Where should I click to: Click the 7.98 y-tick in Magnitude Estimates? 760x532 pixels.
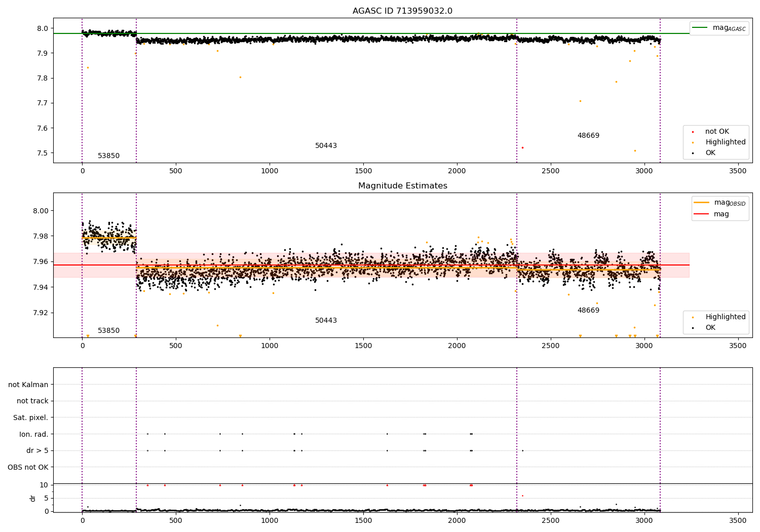41,236
